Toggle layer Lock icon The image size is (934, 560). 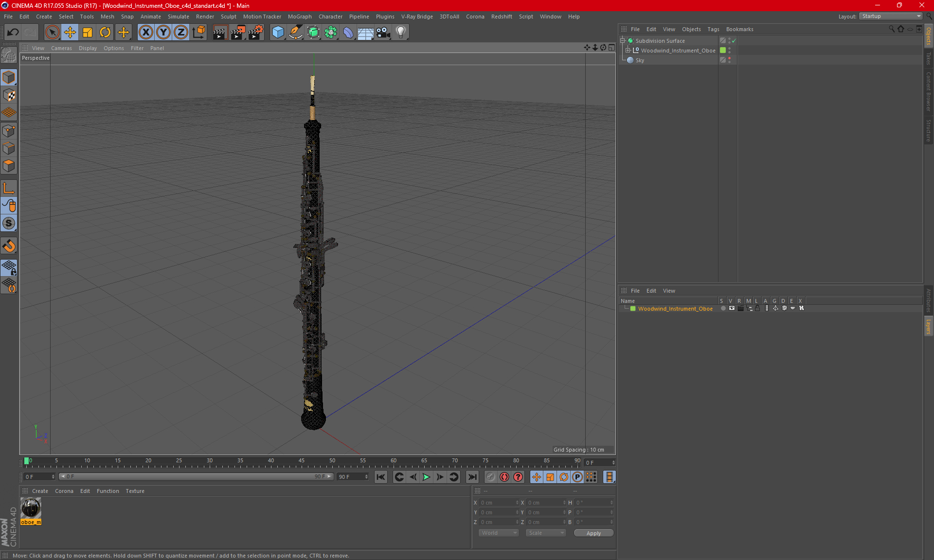click(757, 308)
